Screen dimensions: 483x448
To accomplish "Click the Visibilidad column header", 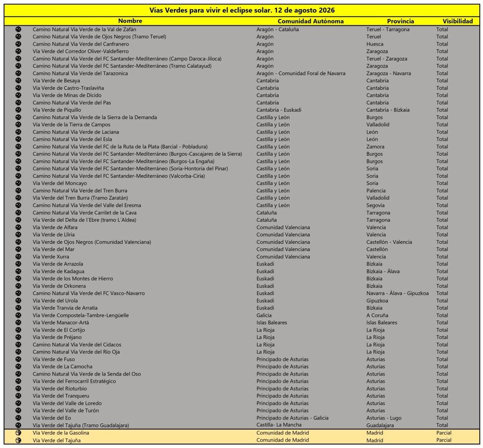I will coord(457,21).
